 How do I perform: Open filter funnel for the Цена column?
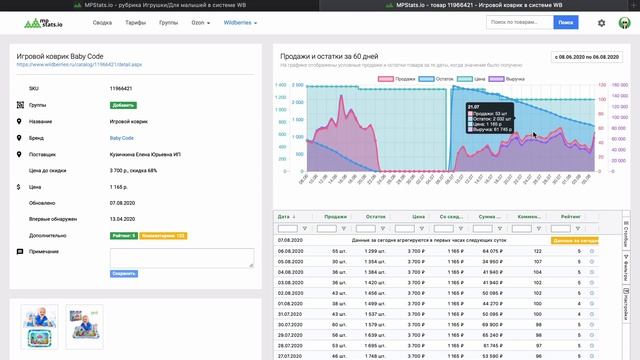[422, 229]
